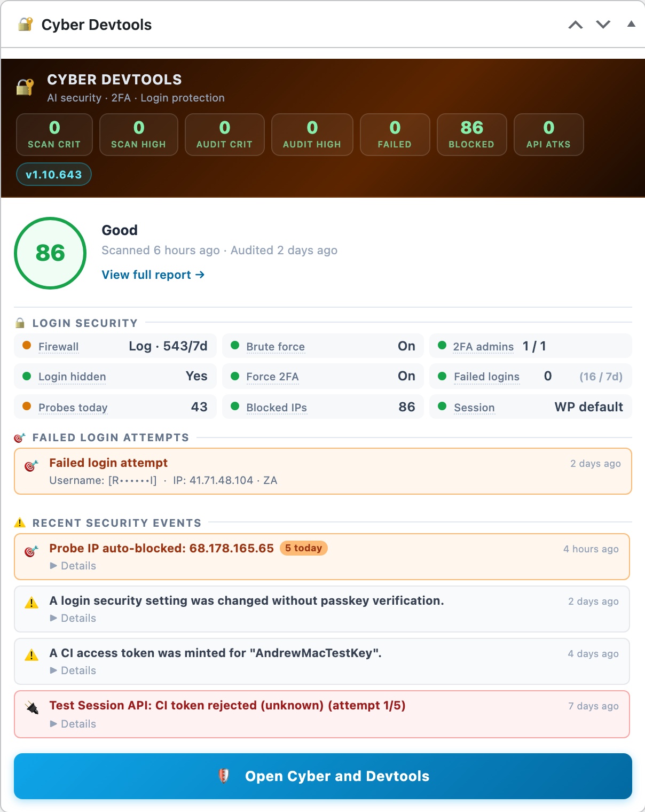
Task: Open the Brute force setting link
Action: 276,347
